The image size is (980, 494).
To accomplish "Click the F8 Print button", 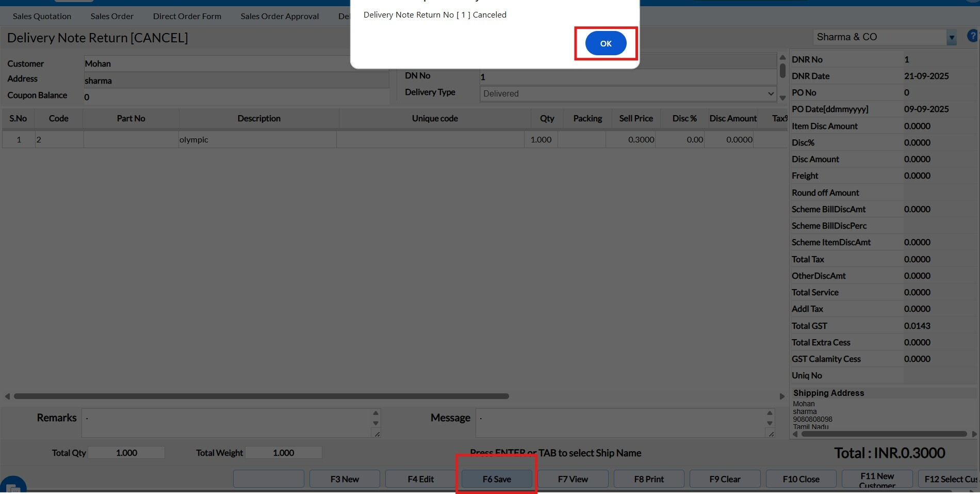I will (649, 479).
